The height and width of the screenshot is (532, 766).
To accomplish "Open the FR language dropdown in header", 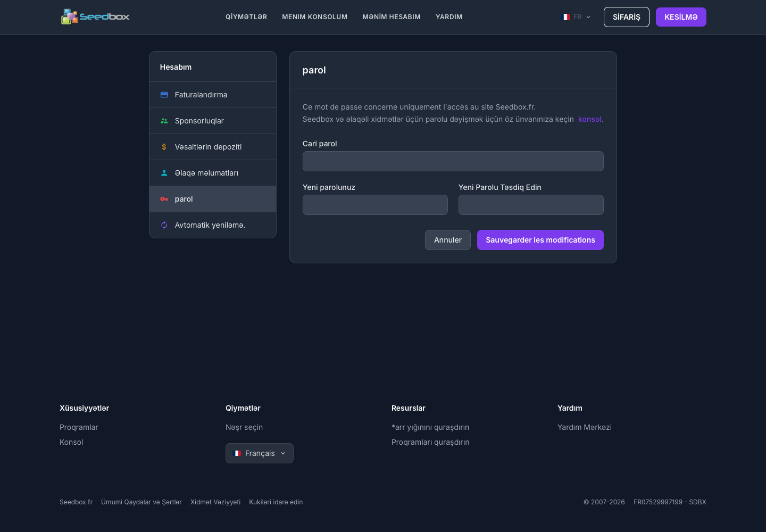I will pos(577,17).
